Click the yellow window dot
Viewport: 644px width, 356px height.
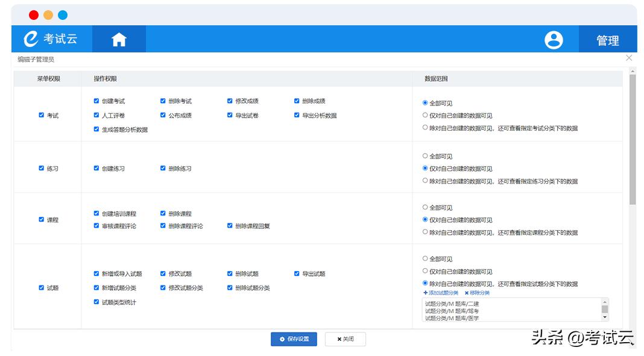point(48,15)
